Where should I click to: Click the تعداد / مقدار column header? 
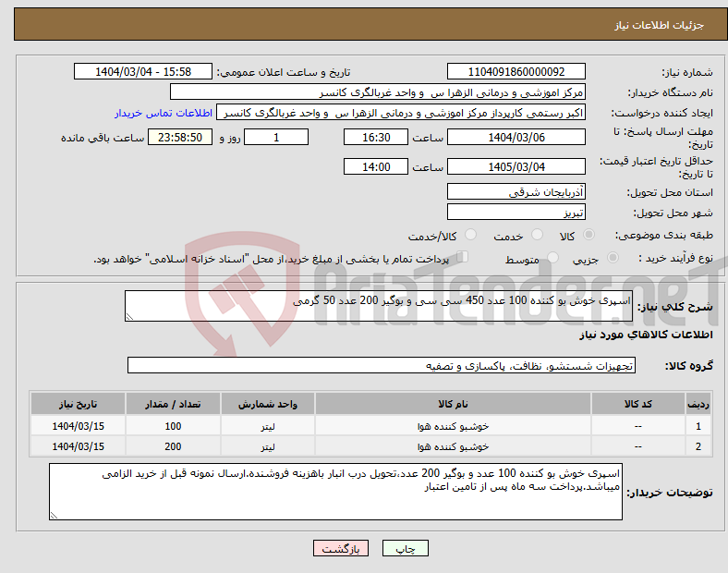tap(173, 404)
